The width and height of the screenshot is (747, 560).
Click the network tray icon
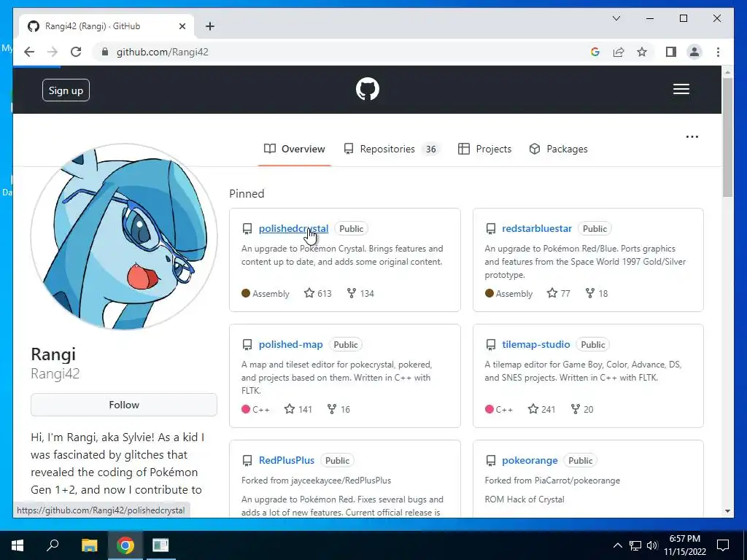635,545
